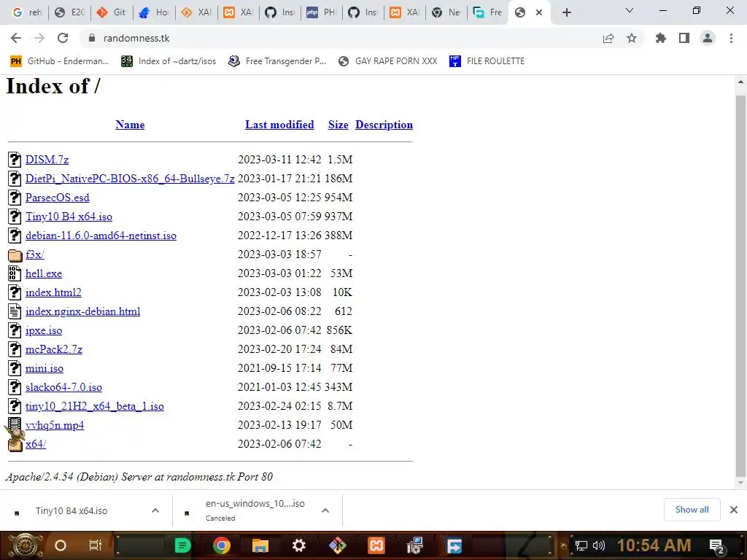Viewport: 747px width, 560px height.
Task: Open the index.html2 link
Action: [x=53, y=292]
